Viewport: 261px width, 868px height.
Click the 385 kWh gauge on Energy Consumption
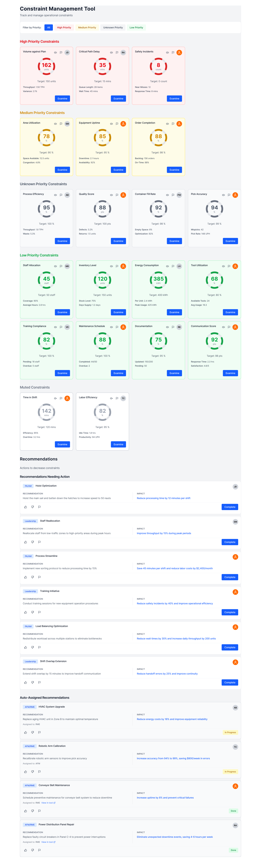(159, 280)
